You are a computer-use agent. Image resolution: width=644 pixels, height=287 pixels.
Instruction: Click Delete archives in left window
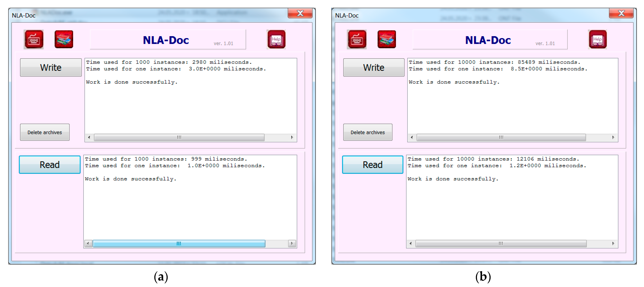point(45,132)
